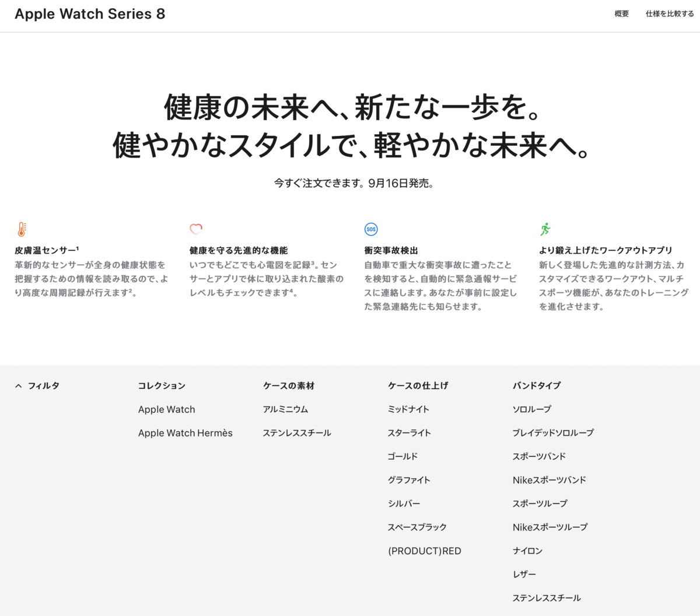Viewport: 700px width, 616px height.
Task: Click the 皮膚温センサー feature heading
Action: tap(47, 250)
